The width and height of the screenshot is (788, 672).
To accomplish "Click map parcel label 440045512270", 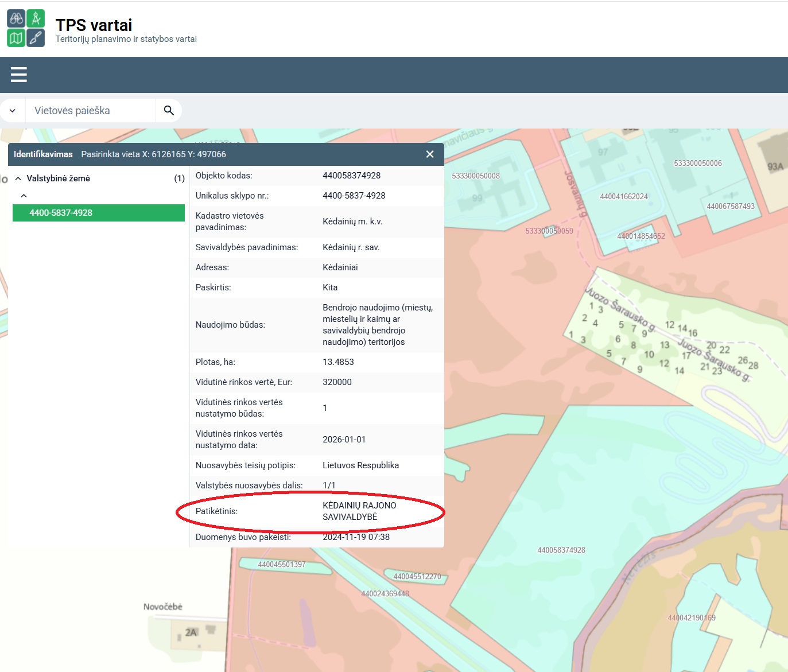I will pyautogui.click(x=417, y=576).
